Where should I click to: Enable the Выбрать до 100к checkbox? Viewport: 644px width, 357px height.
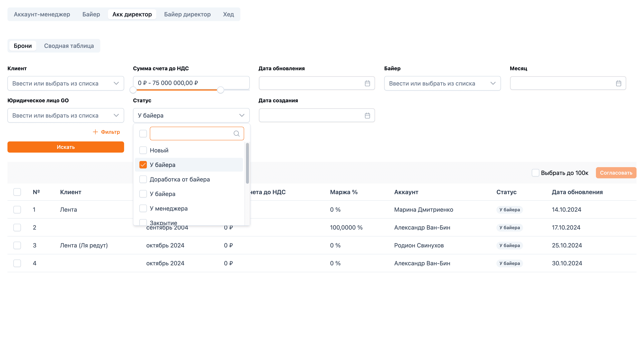pyautogui.click(x=535, y=173)
